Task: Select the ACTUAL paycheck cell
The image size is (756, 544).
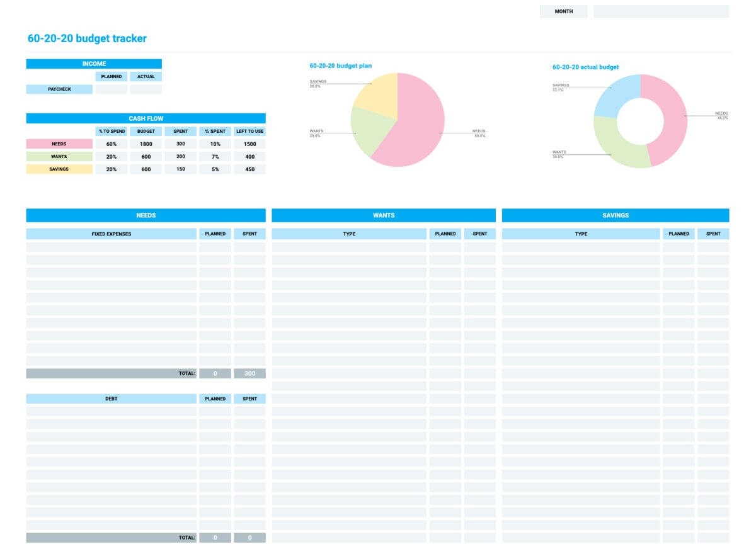Action: pos(146,88)
